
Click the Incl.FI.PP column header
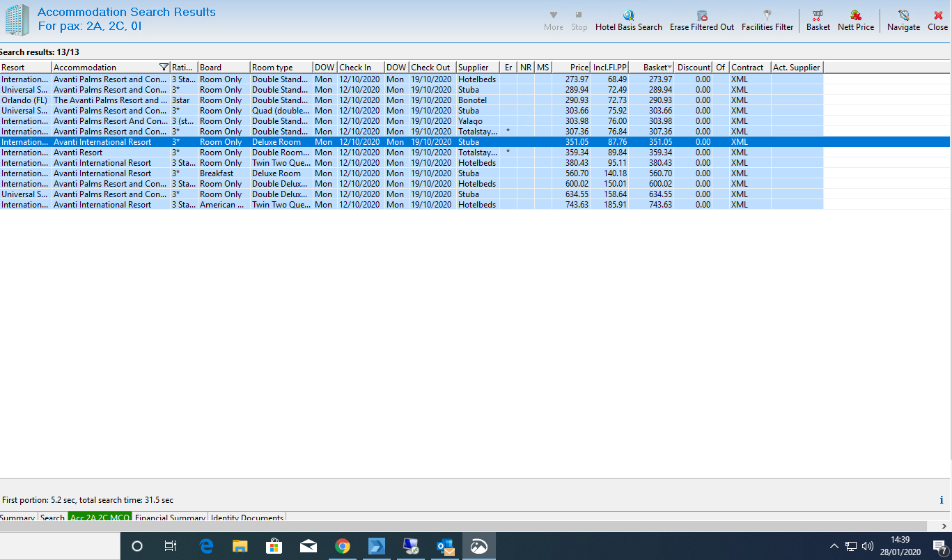point(609,68)
